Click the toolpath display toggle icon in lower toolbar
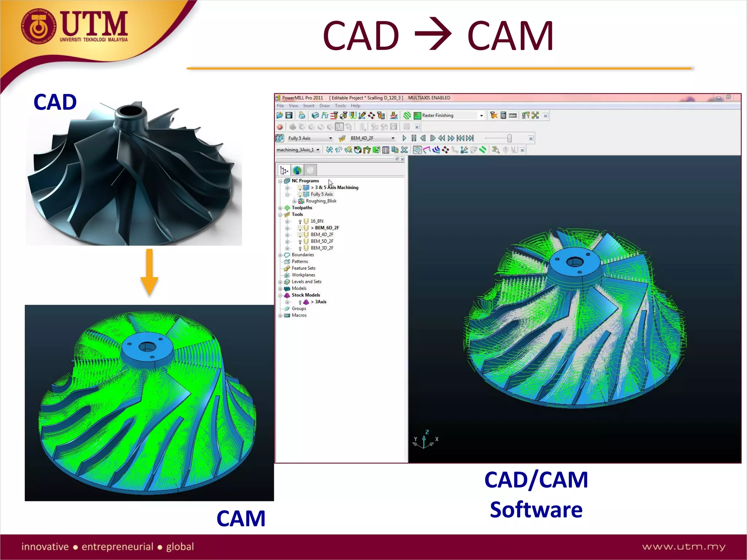This screenshot has width=747, height=560. [418, 150]
